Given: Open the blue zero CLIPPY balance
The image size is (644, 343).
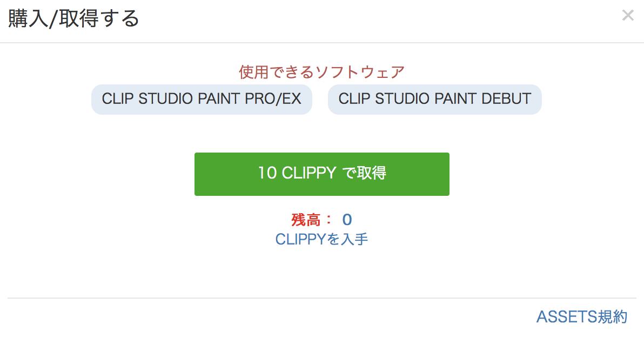Looking at the screenshot, I should point(347,220).
